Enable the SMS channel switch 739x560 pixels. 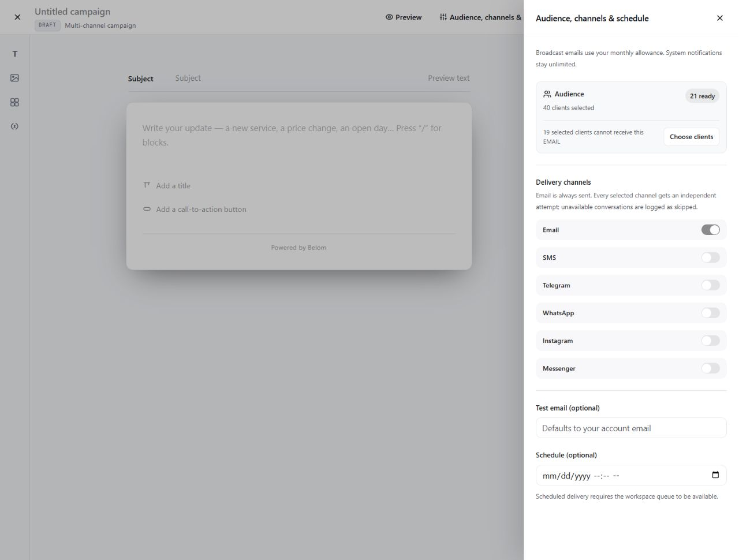click(x=711, y=257)
